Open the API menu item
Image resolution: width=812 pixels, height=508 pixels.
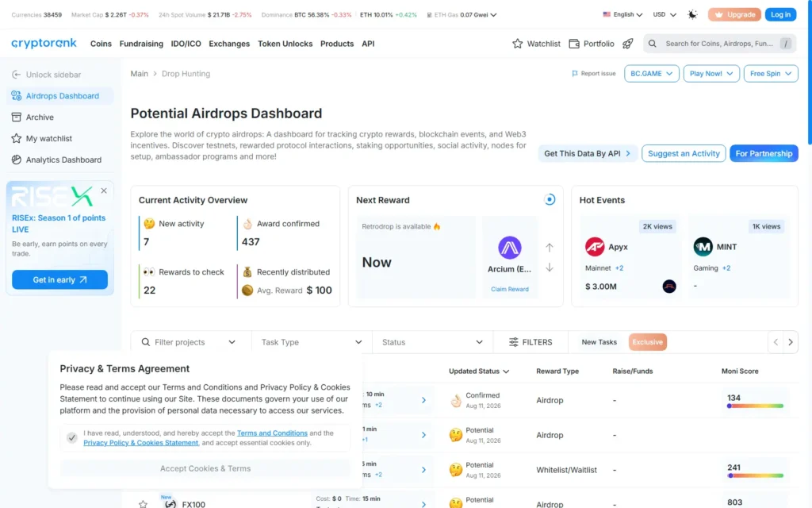coord(368,44)
